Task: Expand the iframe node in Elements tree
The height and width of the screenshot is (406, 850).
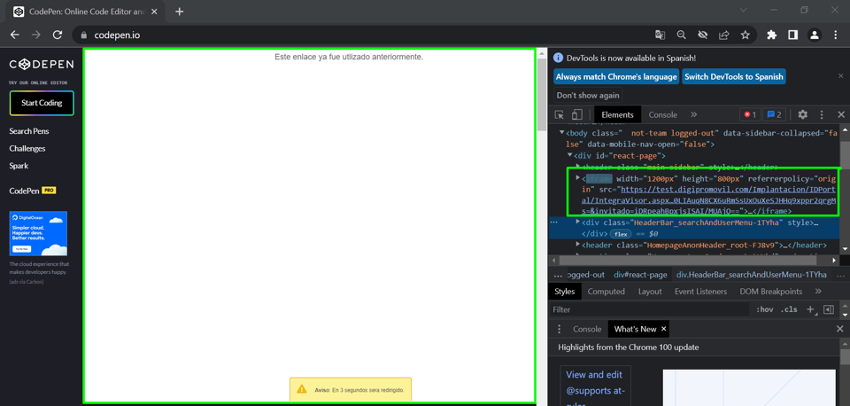Action: pyautogui.click(x=578, y=178)
